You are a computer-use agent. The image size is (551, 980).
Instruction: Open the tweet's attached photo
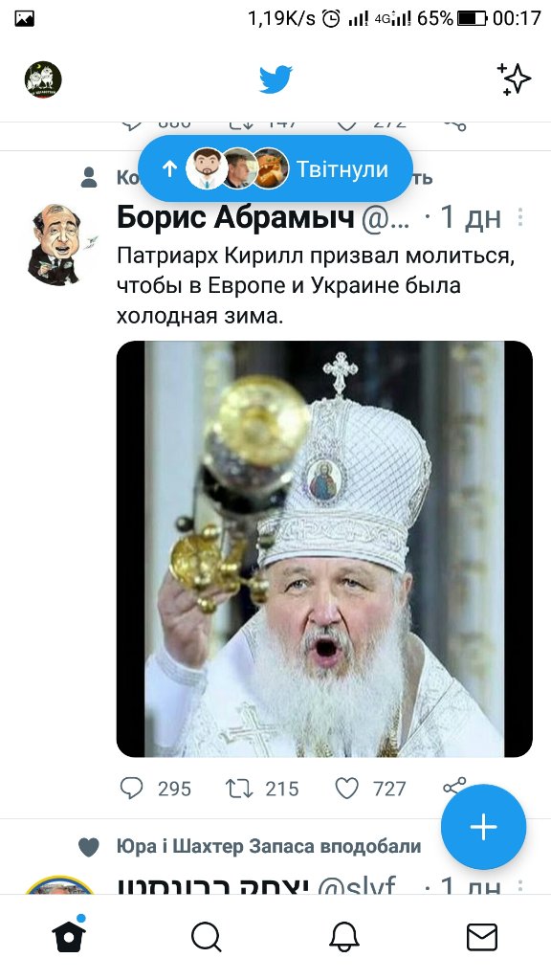pyautogui.click(x=324, y=548)
